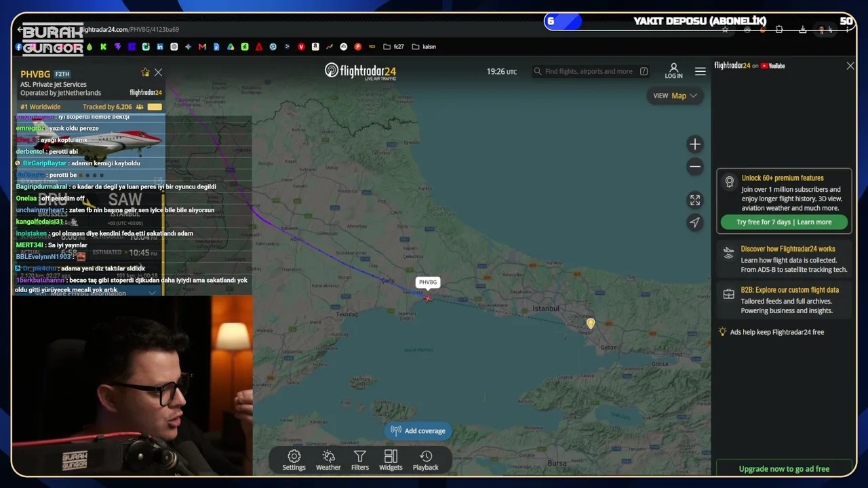Click the PHVBG callsign label on map
Viewport: 868px width, 488px height.
point(428,282)
